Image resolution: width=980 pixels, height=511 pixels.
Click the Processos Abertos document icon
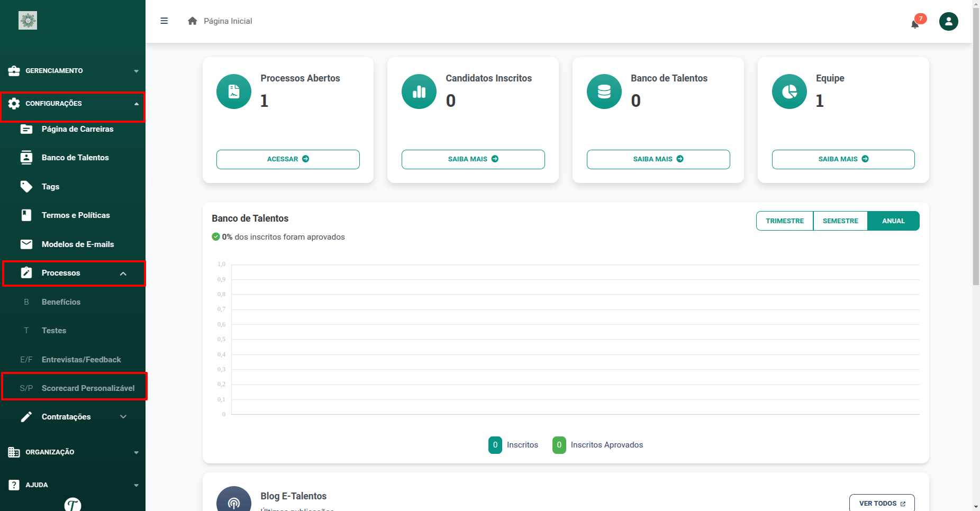234,92
